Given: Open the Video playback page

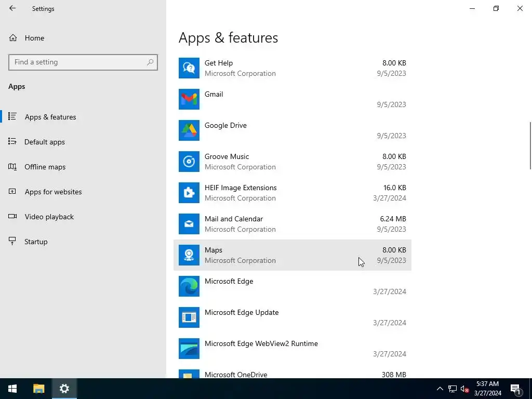Looking at the screenshot, I should click(x=83, y=217).
